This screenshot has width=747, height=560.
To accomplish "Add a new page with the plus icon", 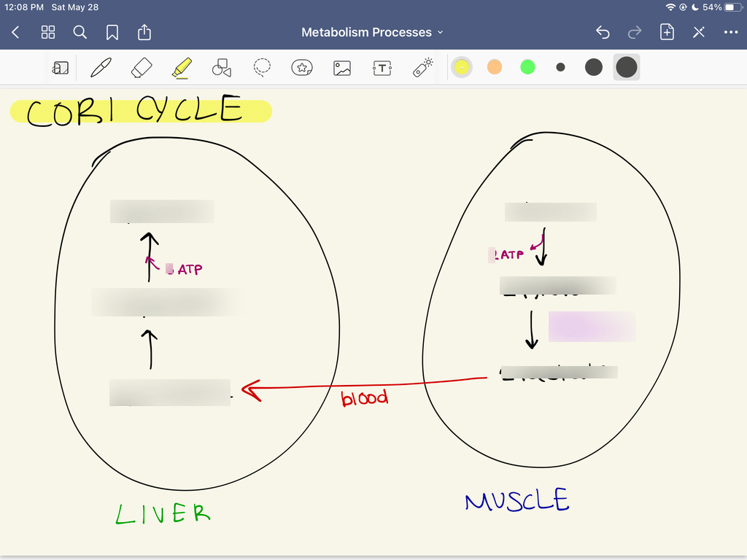I will pos(666,32).
